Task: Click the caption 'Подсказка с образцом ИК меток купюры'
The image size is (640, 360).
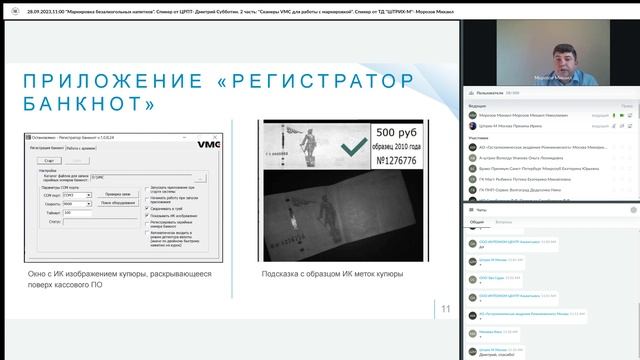Action: tap(332, 274)
